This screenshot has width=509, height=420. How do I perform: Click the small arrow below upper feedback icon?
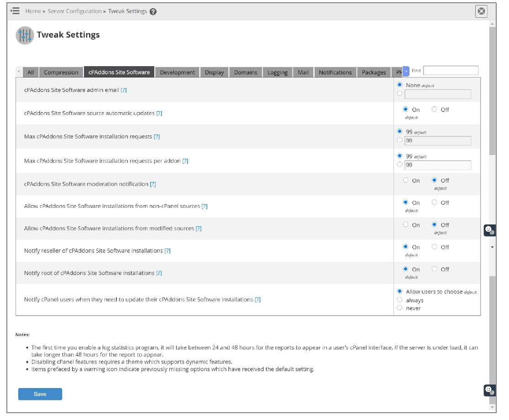tap(493, 248)
